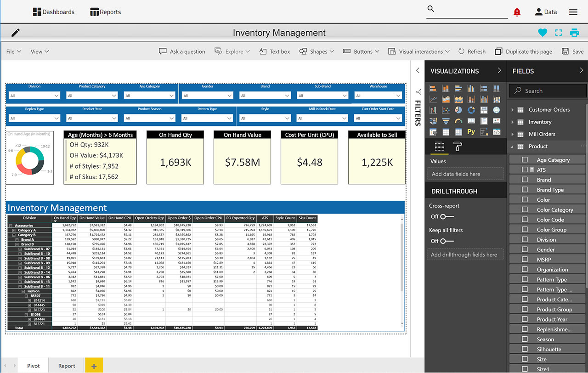Toggle the Cross-report drillthrough switch
The height and width of the screenshot is (373, 588).
point(447,216)
